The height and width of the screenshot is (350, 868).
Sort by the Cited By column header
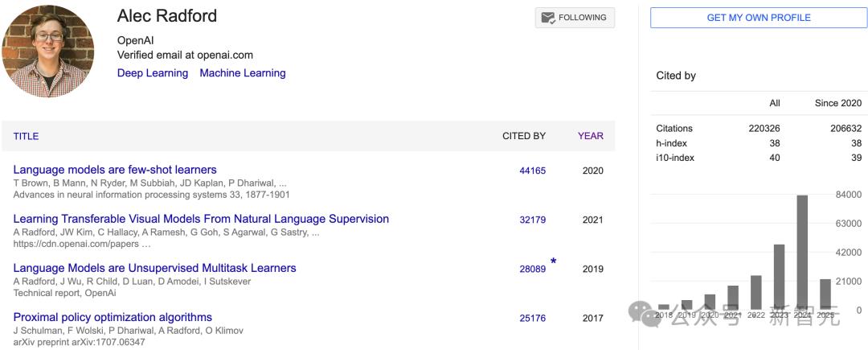point(524,136)
